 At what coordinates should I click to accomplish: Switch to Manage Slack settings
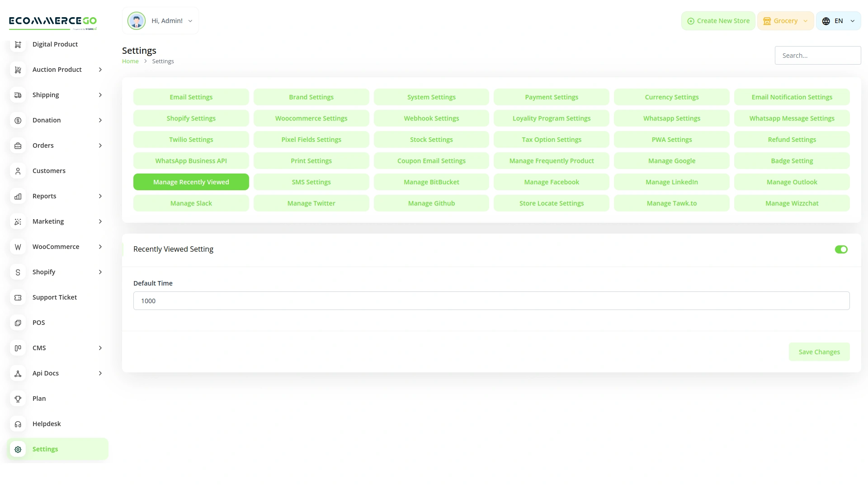(191, 203)
